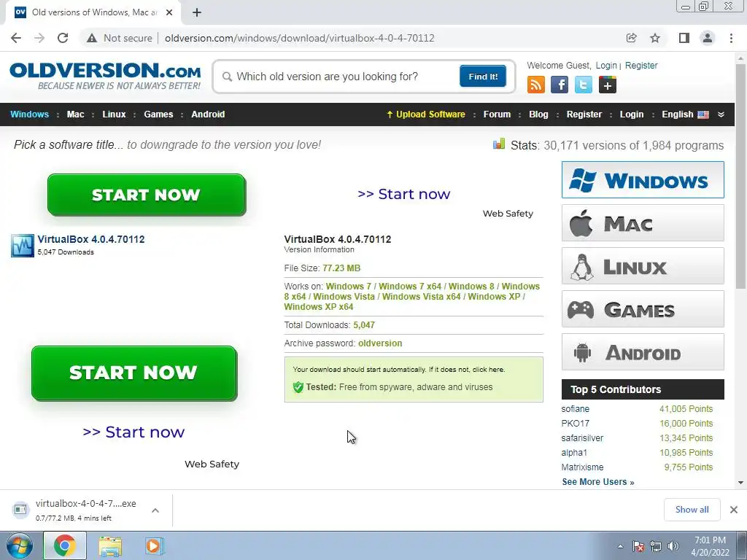Click the VirtualBox 4.0.4.70112 title link

[91, 239]
